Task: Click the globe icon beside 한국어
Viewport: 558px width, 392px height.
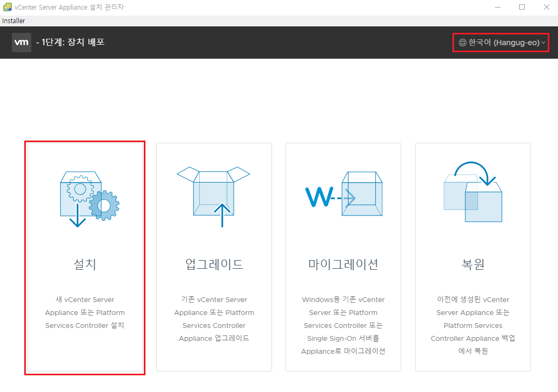Action: (462, 43)
